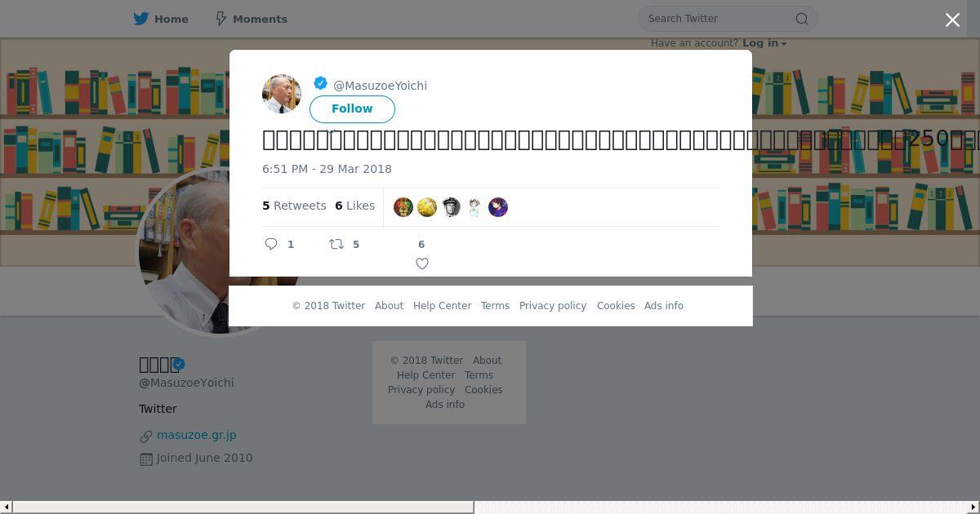
Task: Reply to the tweet via speech bubble icon
Action: (272, 244)
